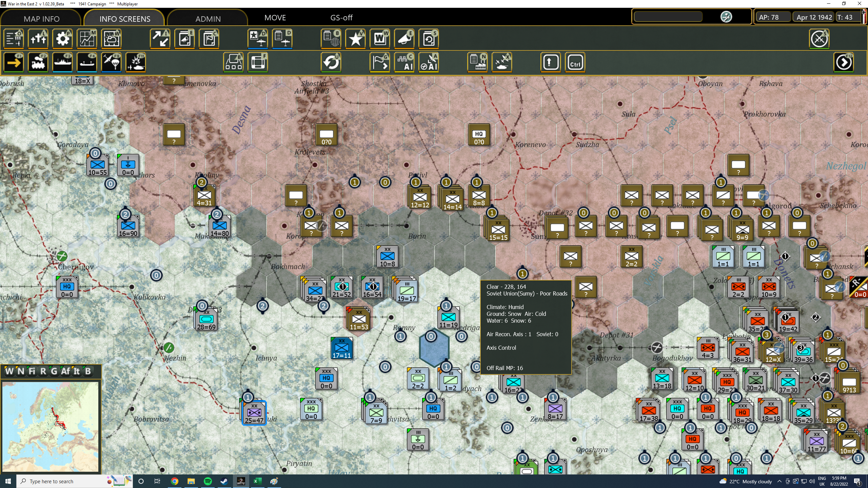Image resolution: width=868 pixels, height=488 pixels.
Task: Toggle the W filter on minimap panel
Action: coord(9,371)
